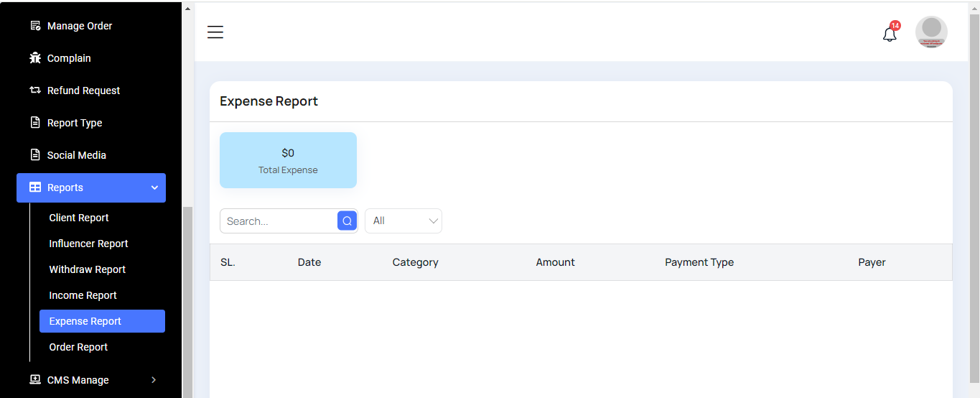Go to Withdraw Report
The height and width of the screenshot is (398, 980).
click(87, 269)
